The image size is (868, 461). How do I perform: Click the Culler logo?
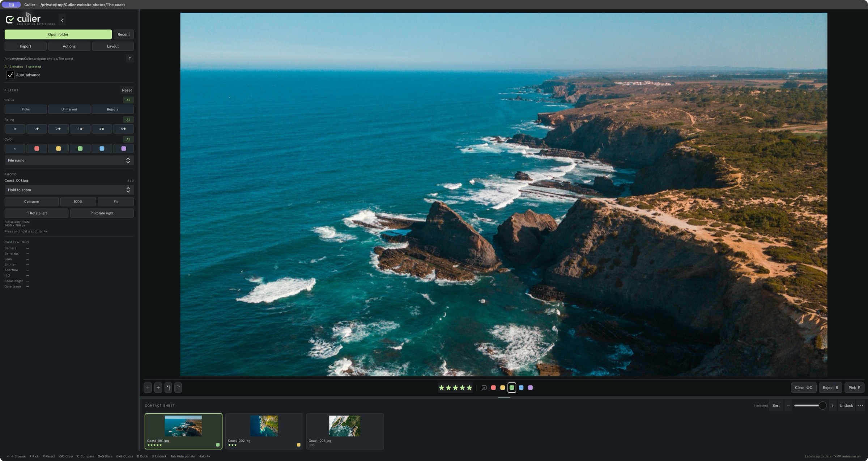click(x=30, y=20)
